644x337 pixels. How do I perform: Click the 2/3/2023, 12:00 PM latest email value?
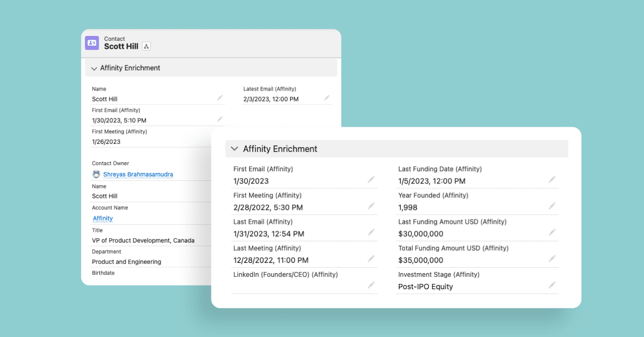[x=271, y=99]
